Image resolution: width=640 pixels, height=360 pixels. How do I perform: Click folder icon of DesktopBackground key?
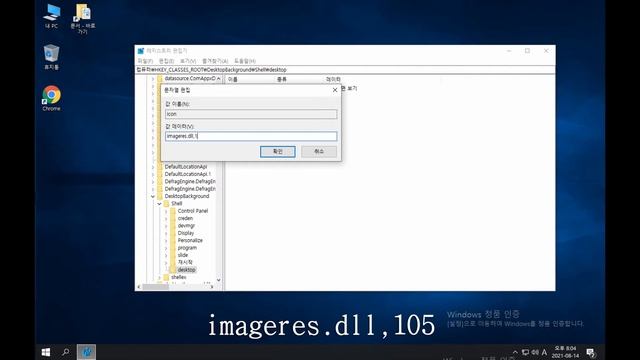[160, 196]
